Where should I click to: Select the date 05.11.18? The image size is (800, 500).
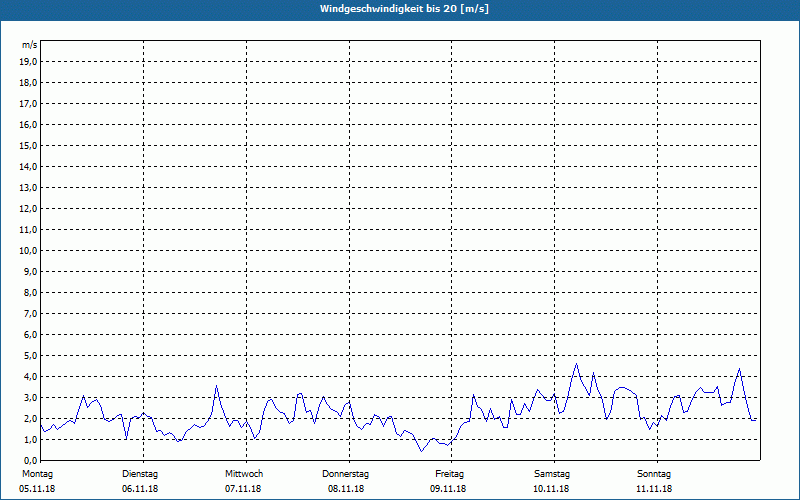click(37, 489)
